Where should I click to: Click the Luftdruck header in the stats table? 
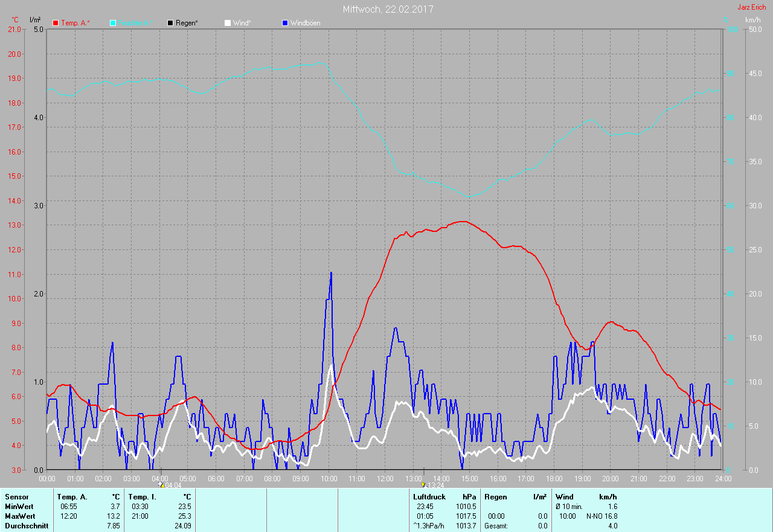point(429,497)
